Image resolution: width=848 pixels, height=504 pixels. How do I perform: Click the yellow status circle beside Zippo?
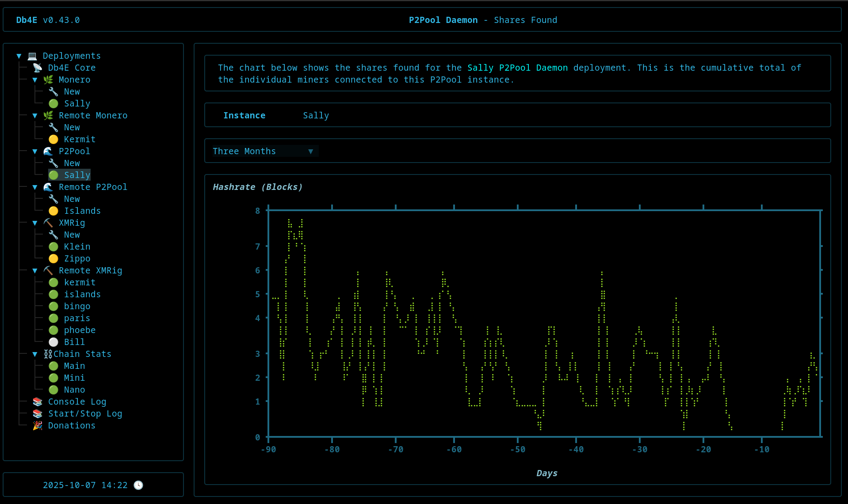pos(53,258)
